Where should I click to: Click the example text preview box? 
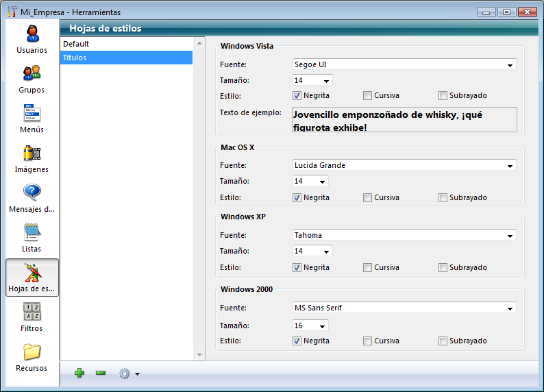[x=404, y=120]
